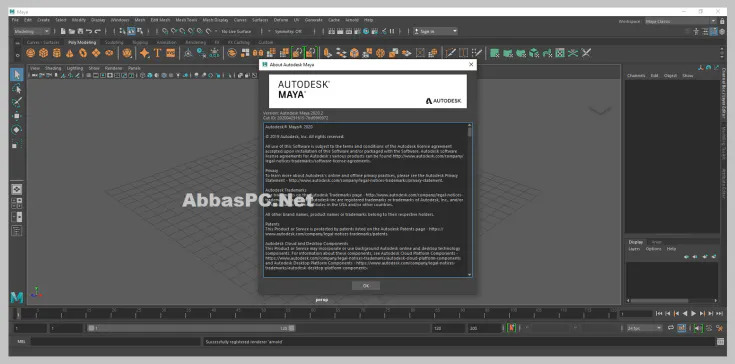Create a polygon sphere from the shelf
The image size is (735, 364).
30,53
